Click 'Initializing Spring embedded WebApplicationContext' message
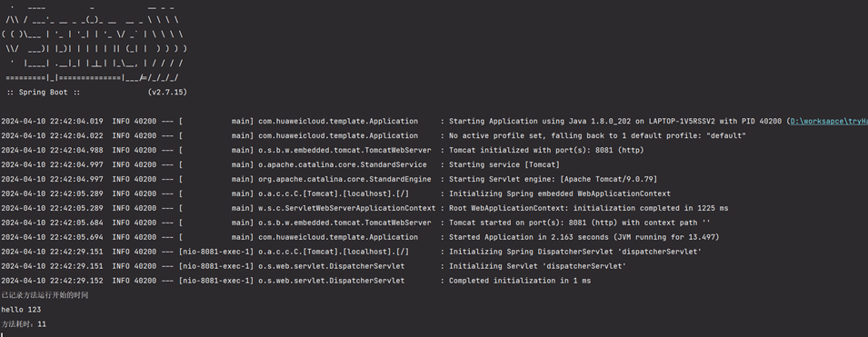The width and height of the screenshot is (868, 337). (x=560, y=193)
